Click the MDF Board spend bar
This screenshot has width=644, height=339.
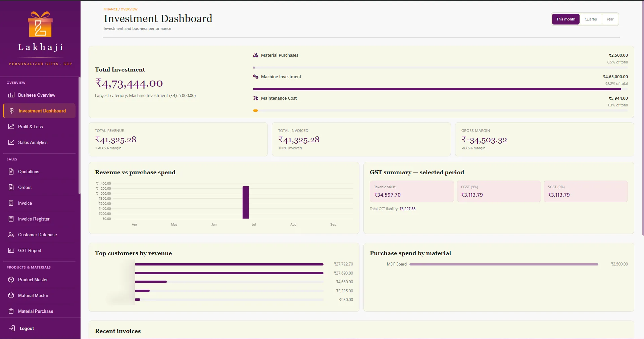pos(504,264)
